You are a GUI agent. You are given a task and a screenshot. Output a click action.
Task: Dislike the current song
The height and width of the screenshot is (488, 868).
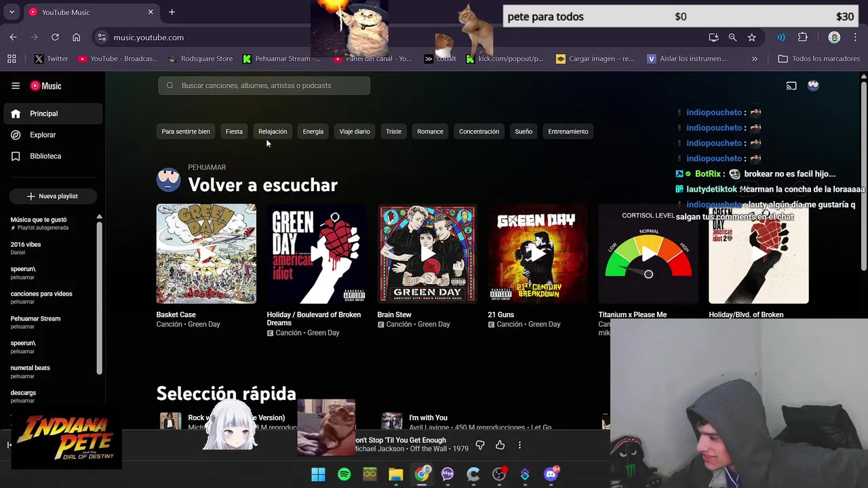(480, 445)
